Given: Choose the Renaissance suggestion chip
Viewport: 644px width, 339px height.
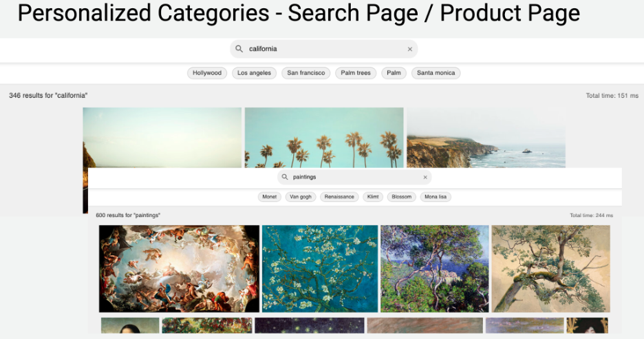Looking at the screenshot, I should (x=339, y=196).
